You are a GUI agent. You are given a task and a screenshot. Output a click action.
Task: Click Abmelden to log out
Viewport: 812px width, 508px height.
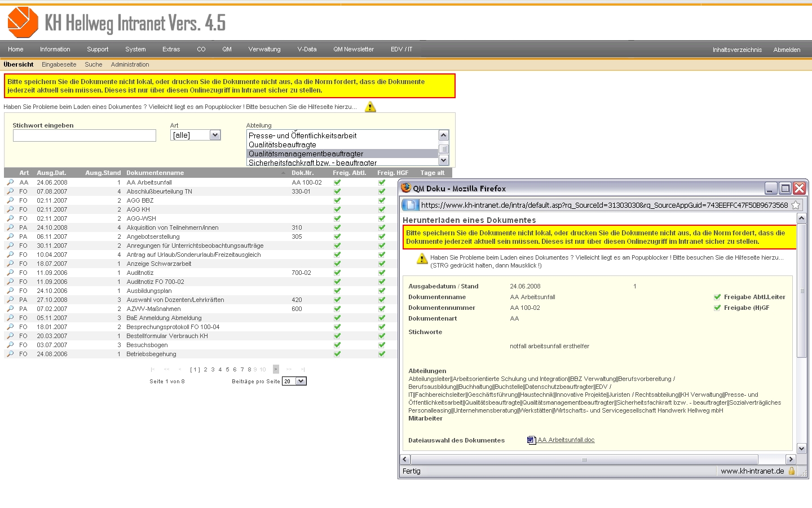click(787, 50)
